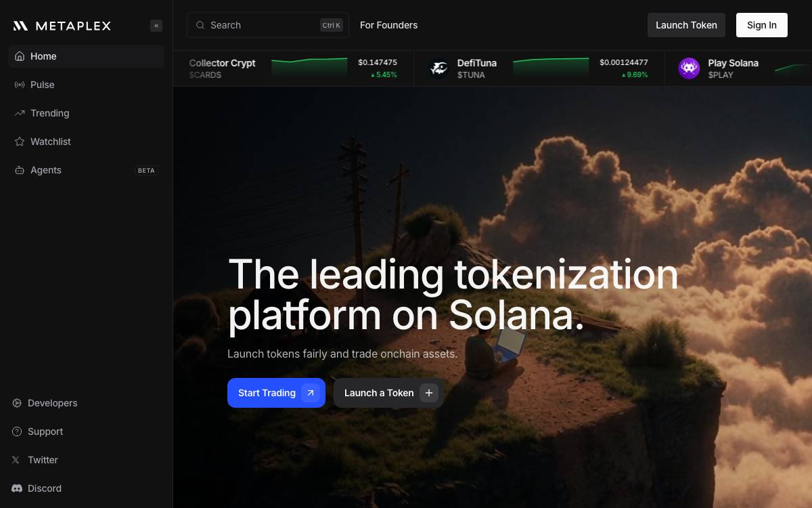This screenshot has width=812, height=508.
Task: Click the 5.45% change value
Action: point(384,75)
